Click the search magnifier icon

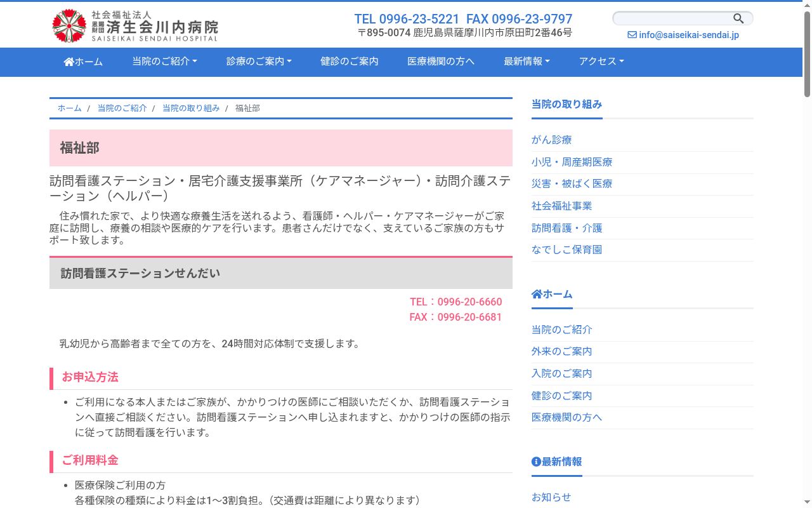(x=738, y=18)
